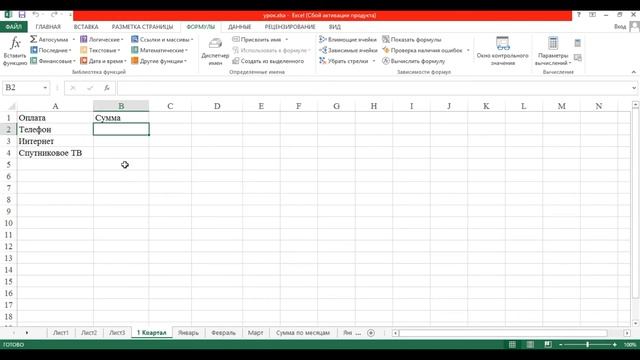Open the Февраль sheet tab
Screen dimensions: 640x360
point(223,333)
